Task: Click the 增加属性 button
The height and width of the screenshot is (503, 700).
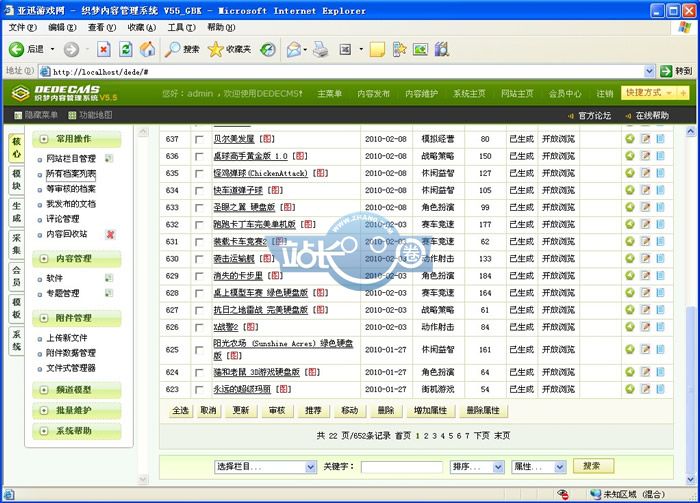Action: pos(430,410)
